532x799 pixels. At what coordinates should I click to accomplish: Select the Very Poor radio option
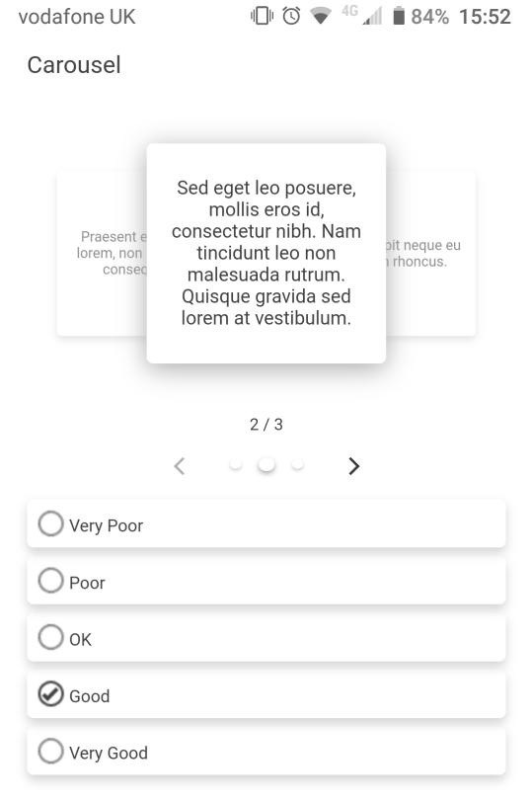point(266,523)
